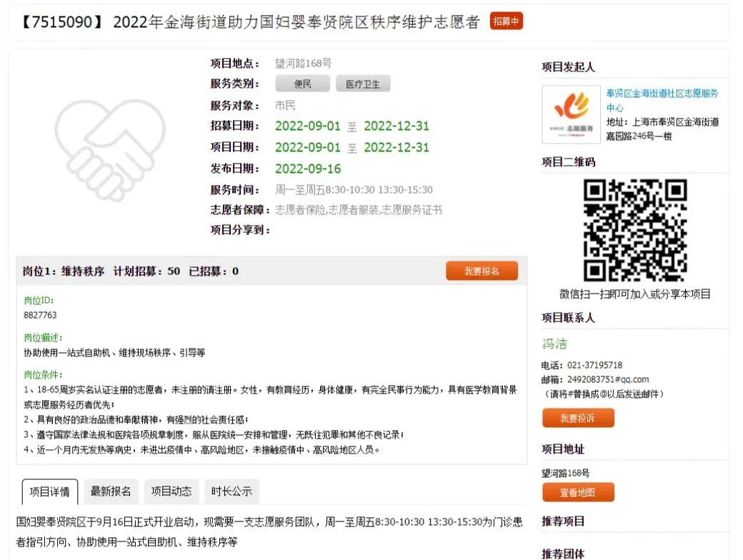Open the 时长公示 tab
The width and height of the screenshot is (743, 560).
[231, 491]
